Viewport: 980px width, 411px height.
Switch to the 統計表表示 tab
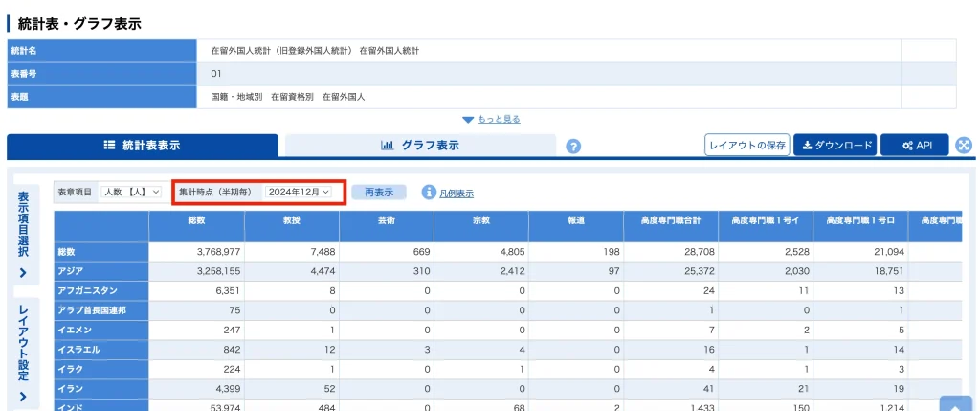[143, 146]
